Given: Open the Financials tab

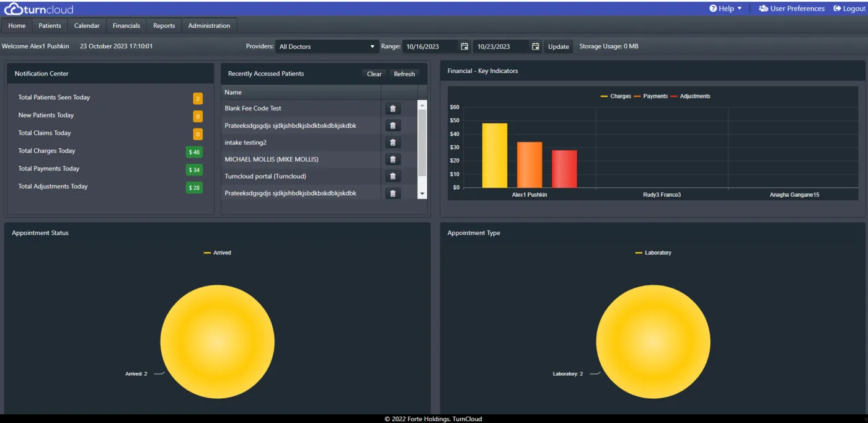Looking at the screenshot, I should pos(126,25).
